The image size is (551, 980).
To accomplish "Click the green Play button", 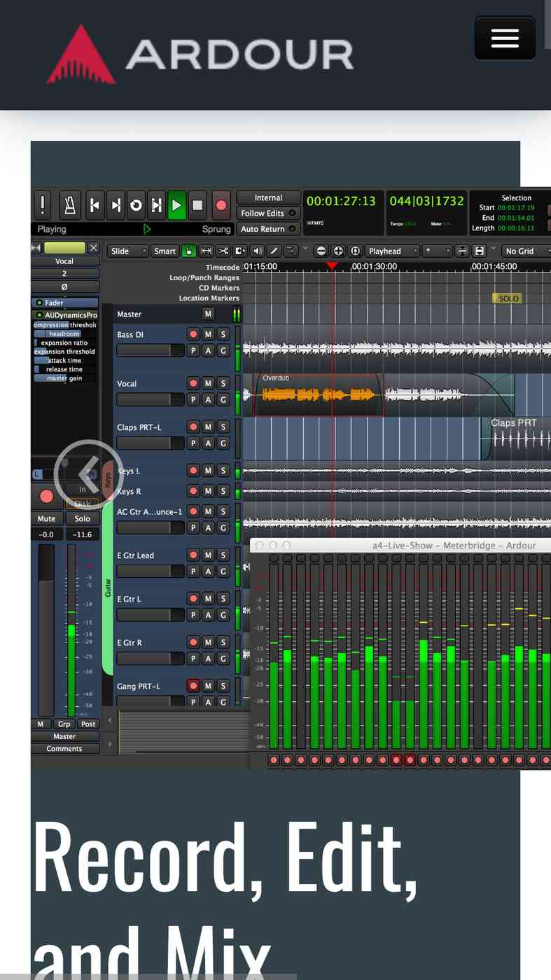I will click(x=177, y=205).
